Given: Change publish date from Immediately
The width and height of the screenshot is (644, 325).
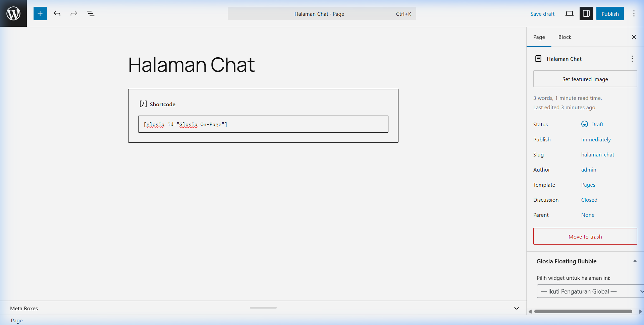Looking at the screenshot, I should [596, 139].
